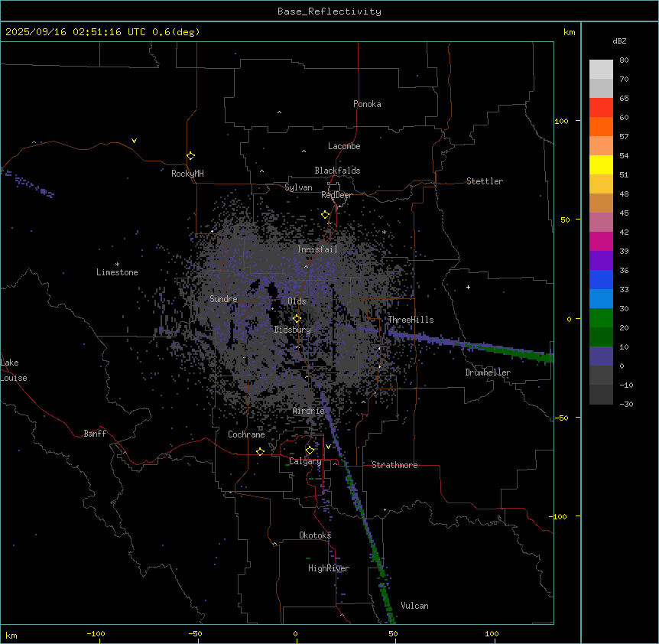Click the Airdrie city label
Screen dimensions: 659x644
[x=309, y=411]
